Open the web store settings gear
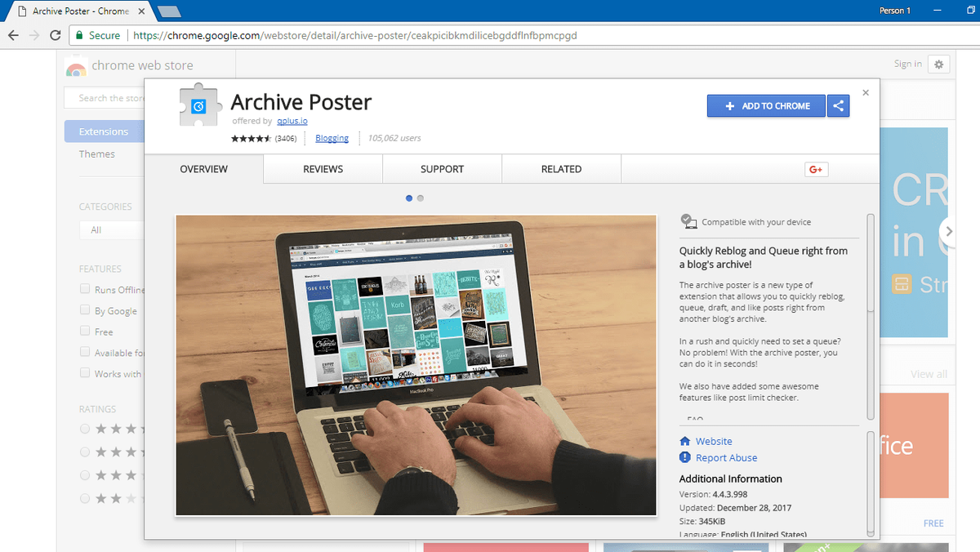This screenshot has height=552, width=980. pos(939,65)
